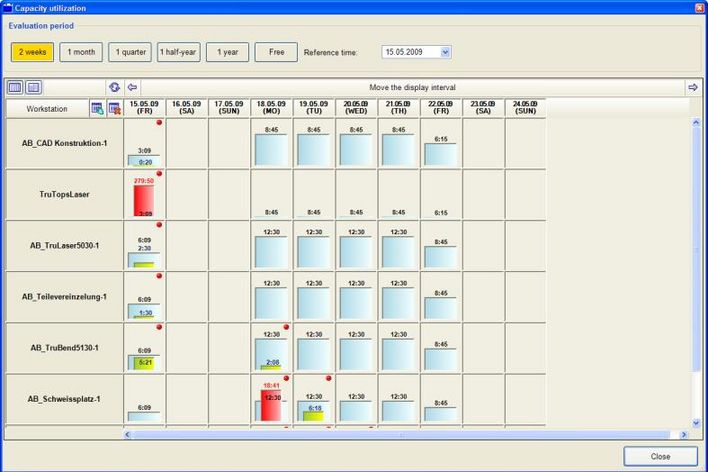Click the 16.05.09 (SA) column header
708x472 pixels.
(x=186, y=107)
